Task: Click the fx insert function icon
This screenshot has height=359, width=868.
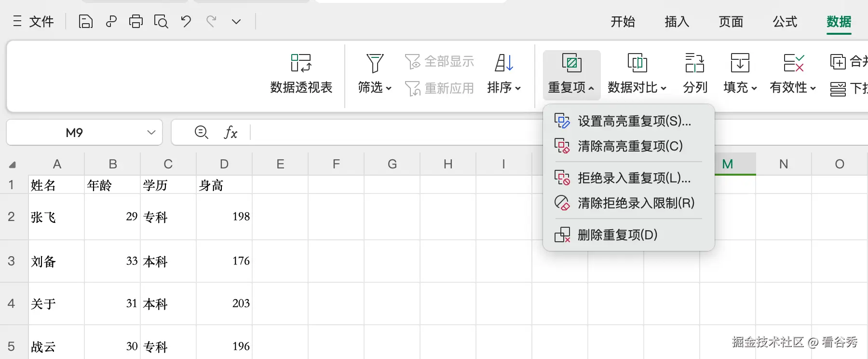Action: point(231,132)
